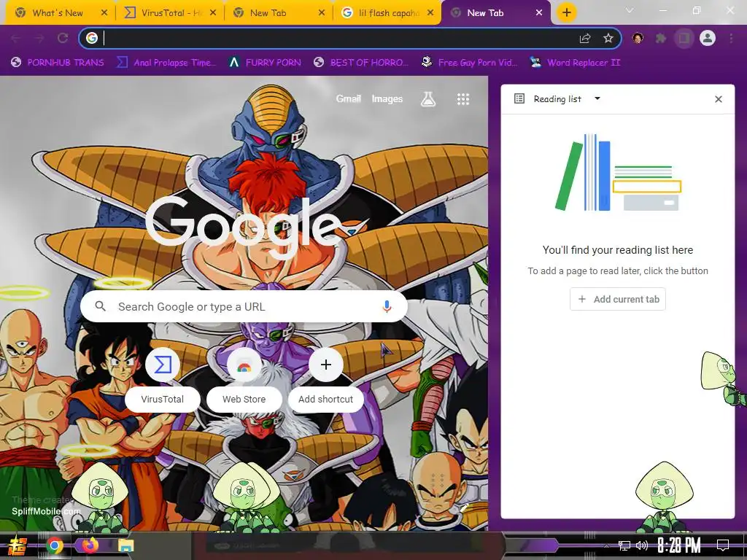Screen dimensions: 747x560
Task: Close the VirusTotal tab
Action: (213, 13)
